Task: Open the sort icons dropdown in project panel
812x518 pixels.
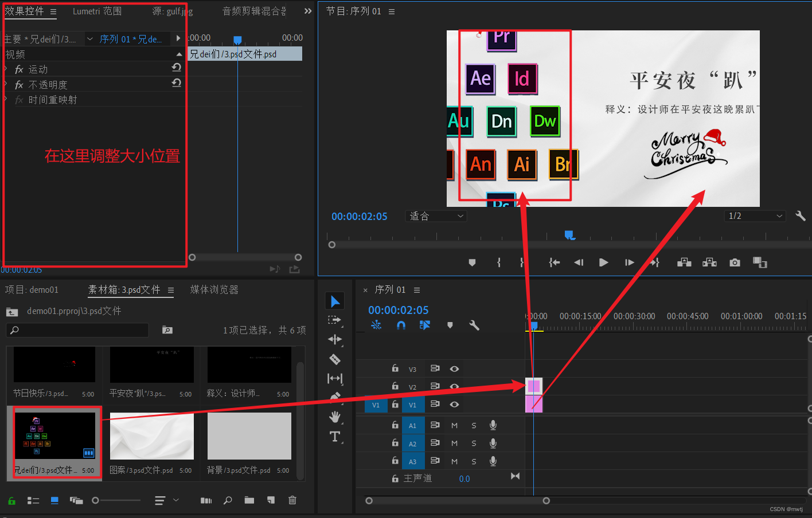Action: click(x=166, y=500)
